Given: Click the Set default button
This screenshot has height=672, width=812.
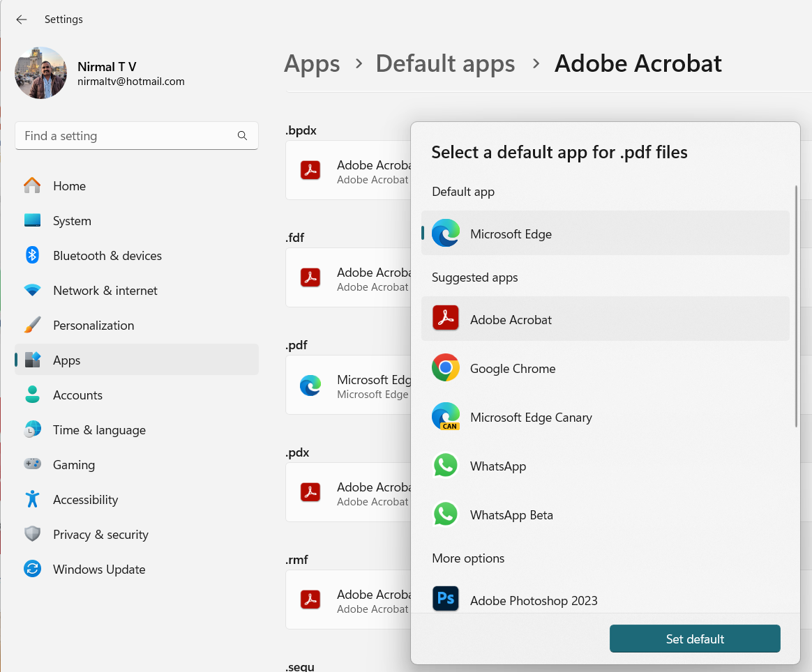Looking at the screenshot, I should pyautogui.click(x=694, y=639).
